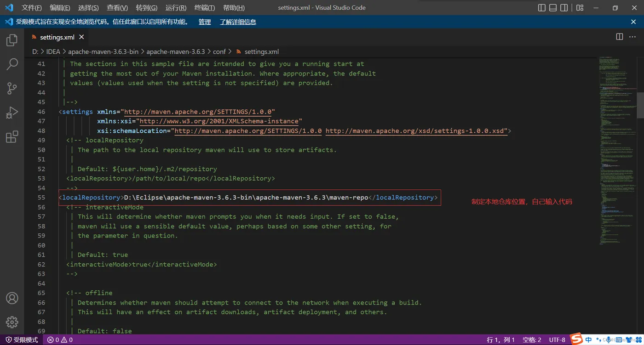
Task: Open the 查看(V) menu
Action: pyautogui.click(x=117, y=8)
